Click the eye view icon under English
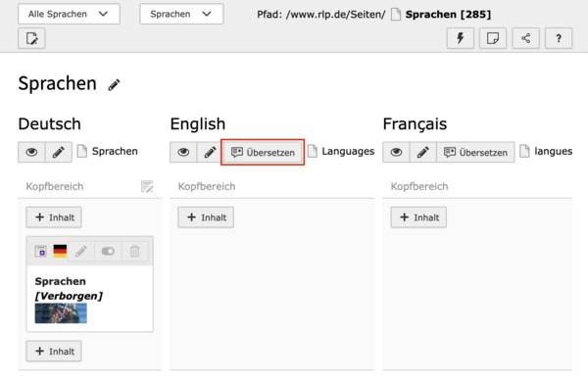This screenshot has height=379, width=588. tap(183, 152)
